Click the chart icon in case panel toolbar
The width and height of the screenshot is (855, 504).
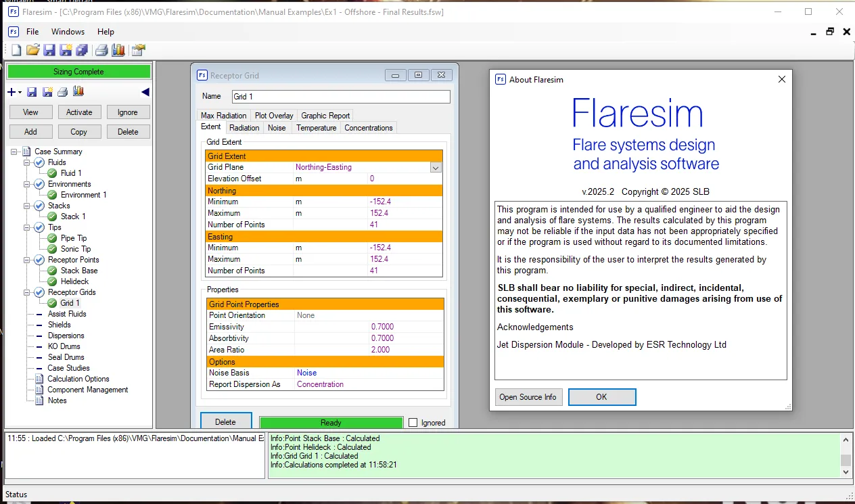tap(78, 92)
